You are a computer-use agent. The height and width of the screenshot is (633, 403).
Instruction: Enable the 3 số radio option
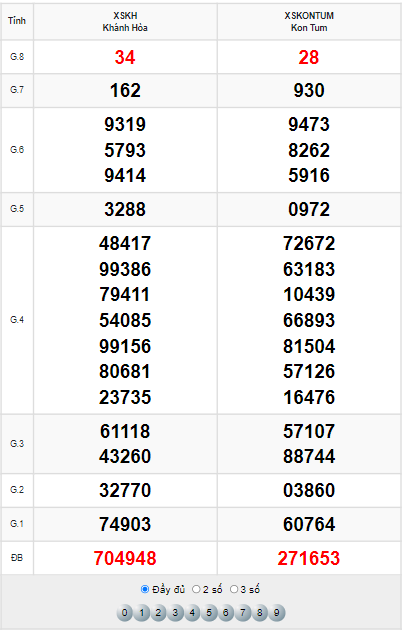click(x=234, y=589)
